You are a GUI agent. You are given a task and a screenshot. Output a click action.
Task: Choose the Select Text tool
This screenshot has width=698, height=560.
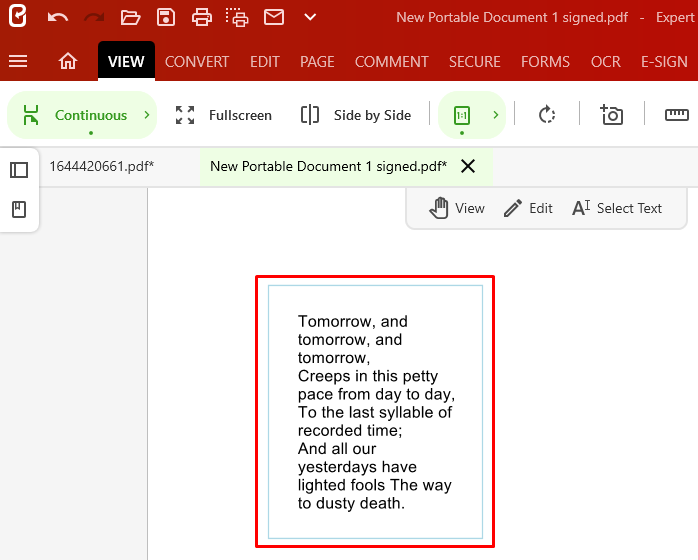pyautogui.click(x=617, y=208)
